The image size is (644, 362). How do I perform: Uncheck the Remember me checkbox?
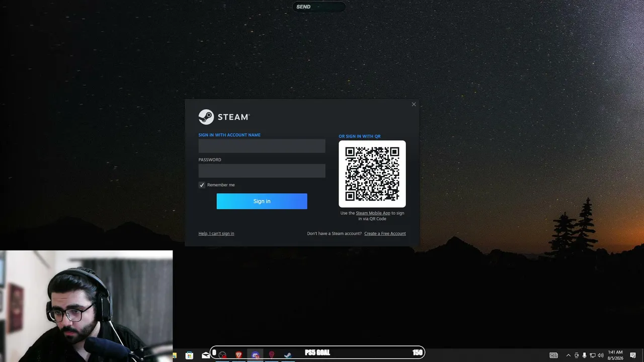tap(202, 185)
